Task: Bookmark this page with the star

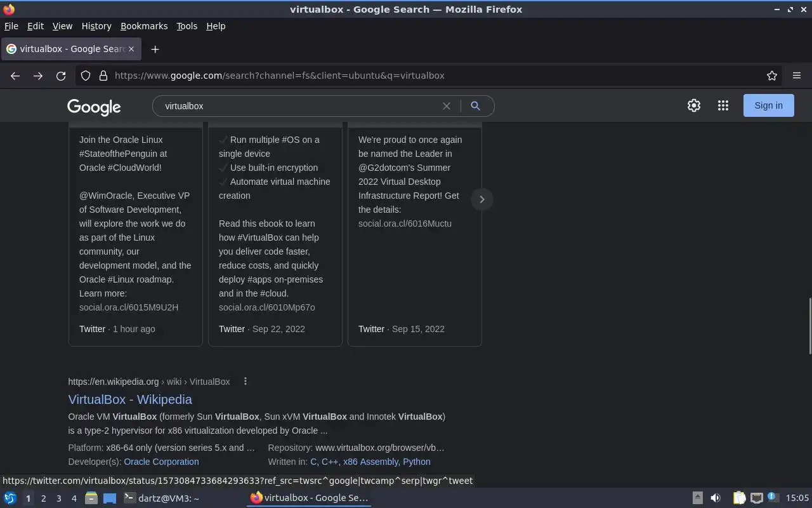Action: (x=772, y=76)
